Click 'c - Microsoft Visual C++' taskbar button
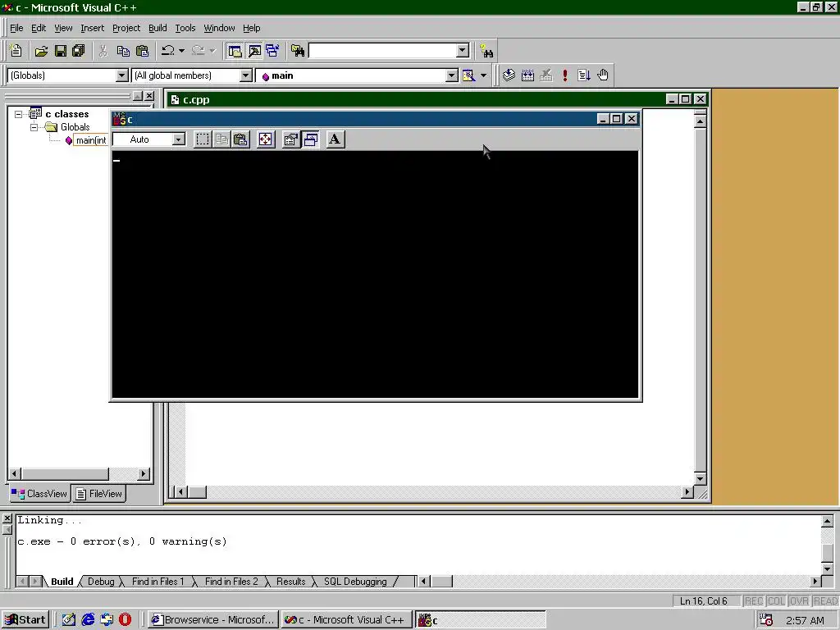This screenshot has width=840, height=630. (x=346, y=620)
